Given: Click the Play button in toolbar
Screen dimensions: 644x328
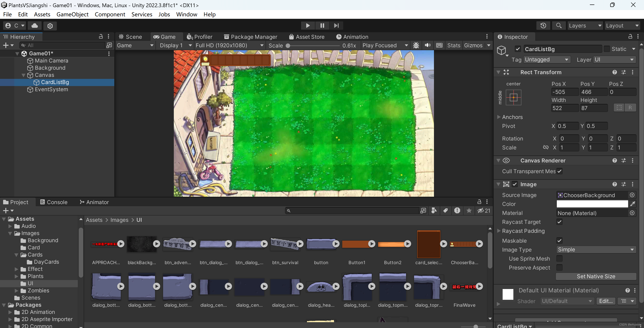Looking at the screenshot, I should pos(308,26).
